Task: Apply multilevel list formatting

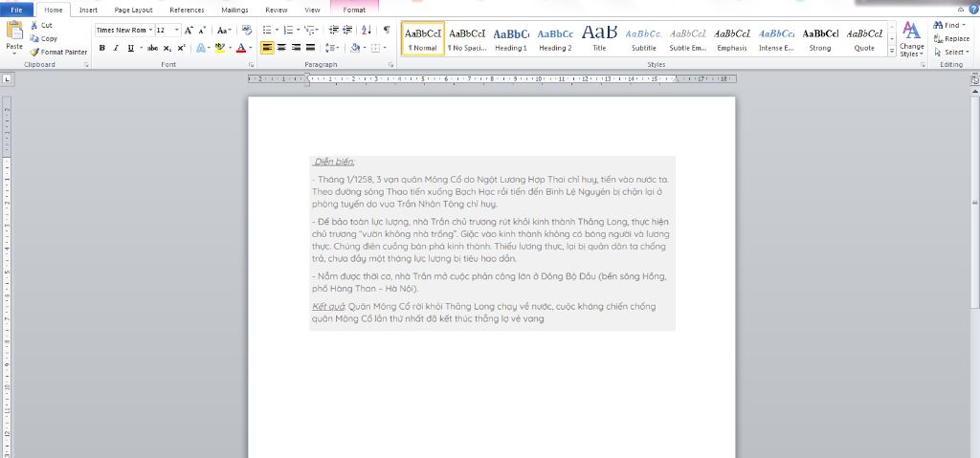Action: pos(312,30)
